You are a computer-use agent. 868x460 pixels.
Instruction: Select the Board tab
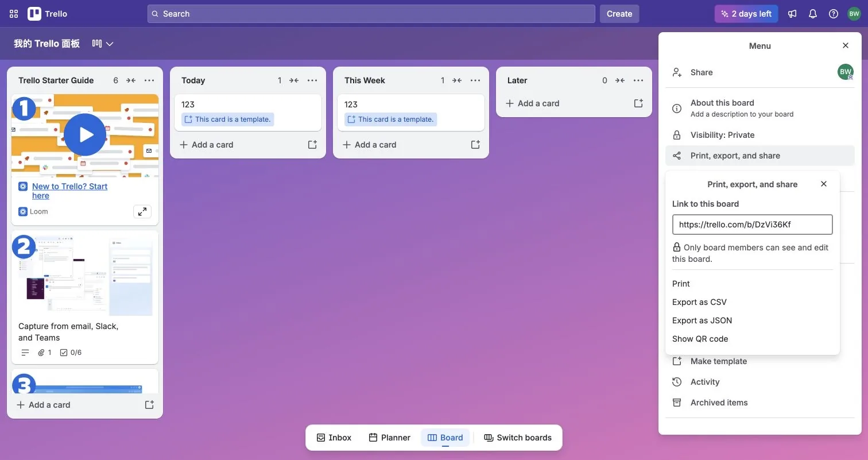(x=445, y=438)
